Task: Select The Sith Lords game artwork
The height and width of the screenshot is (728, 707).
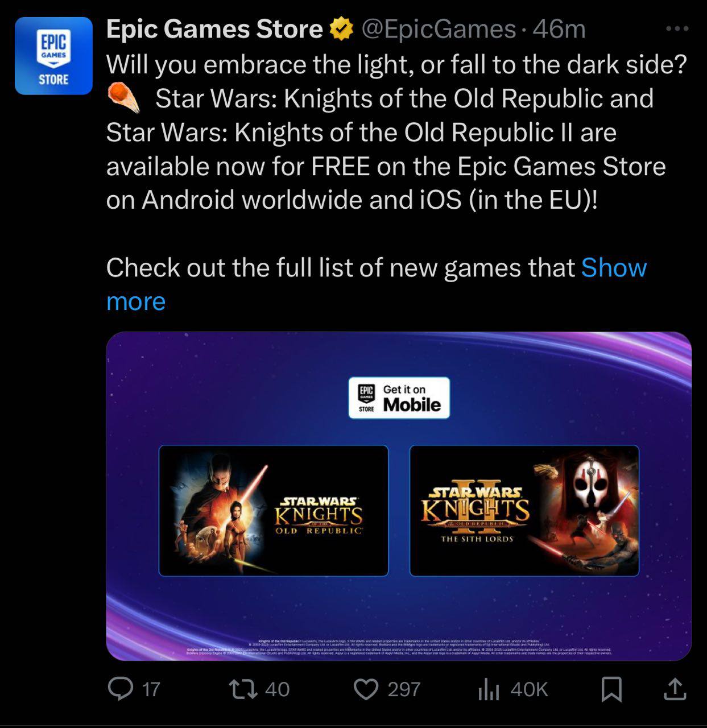Action: 524,511
